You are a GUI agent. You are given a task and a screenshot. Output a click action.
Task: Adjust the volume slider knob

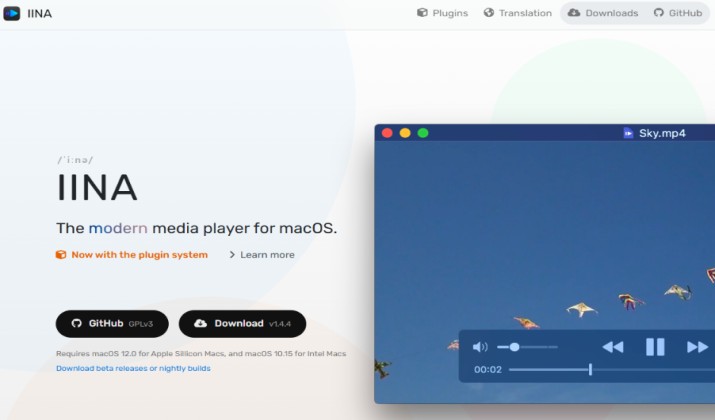pos(514,347)
